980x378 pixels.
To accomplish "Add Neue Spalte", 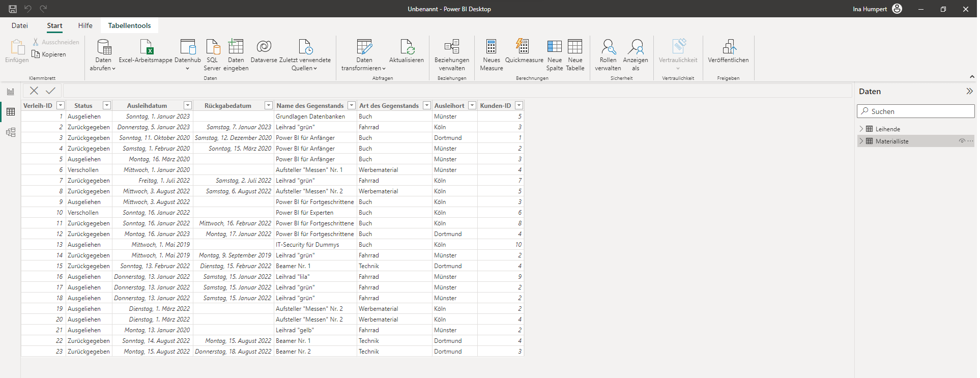I will pyautogui.click(x=555, y=55).
